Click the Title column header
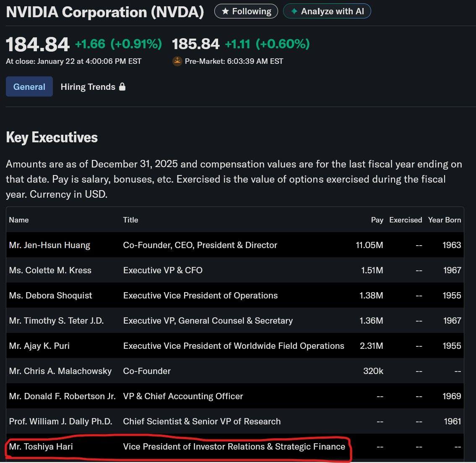The height and width of the screenshot is (463, 476). pyautogui.click(x=130, y=220)
